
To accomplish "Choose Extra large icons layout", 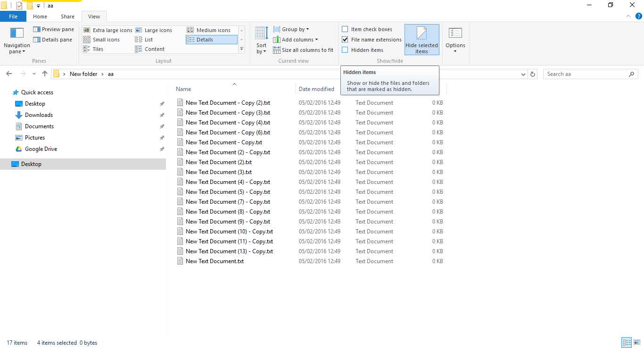I will (x=108, y=30).
